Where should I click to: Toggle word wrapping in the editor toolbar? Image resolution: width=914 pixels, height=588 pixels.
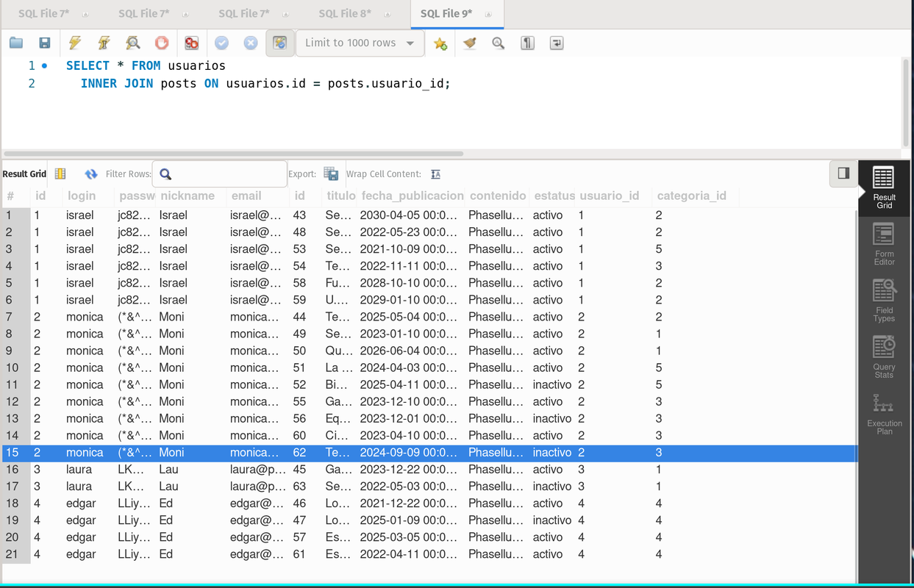click(x=557, y=43)
